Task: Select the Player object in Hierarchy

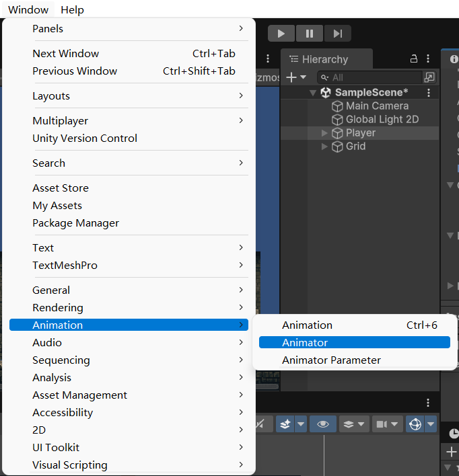Action: pos(359,133)
